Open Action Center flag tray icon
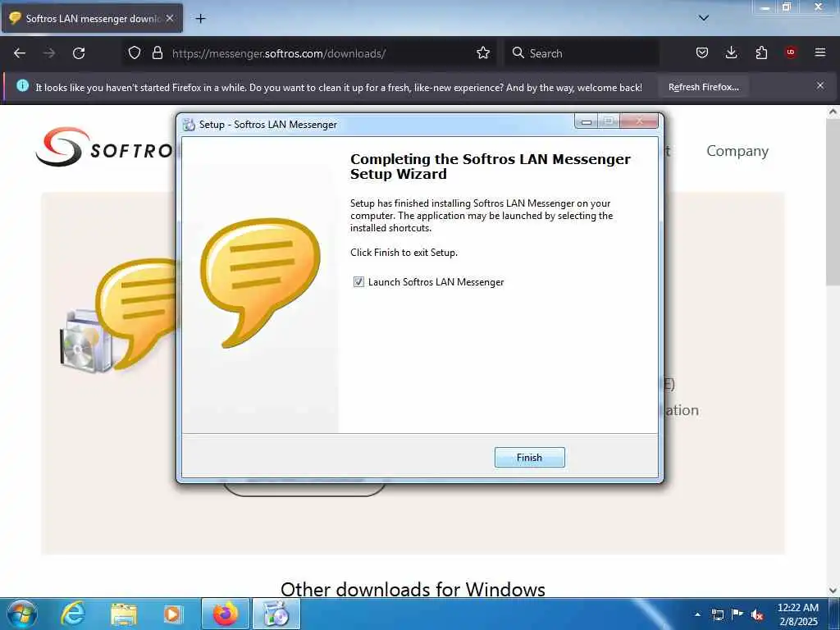Image resolution: width=840 pixels, height=630 pixels. pos(737,614)
